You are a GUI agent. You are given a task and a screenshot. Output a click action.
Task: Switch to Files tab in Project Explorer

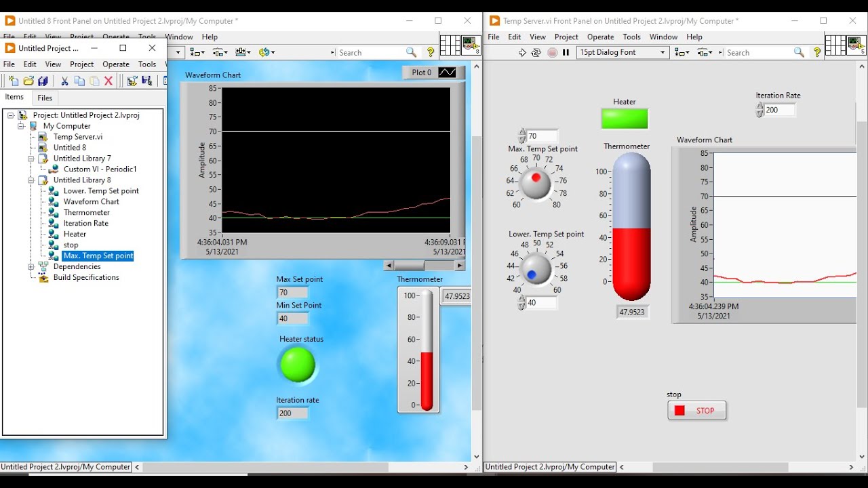click(45, 98)
